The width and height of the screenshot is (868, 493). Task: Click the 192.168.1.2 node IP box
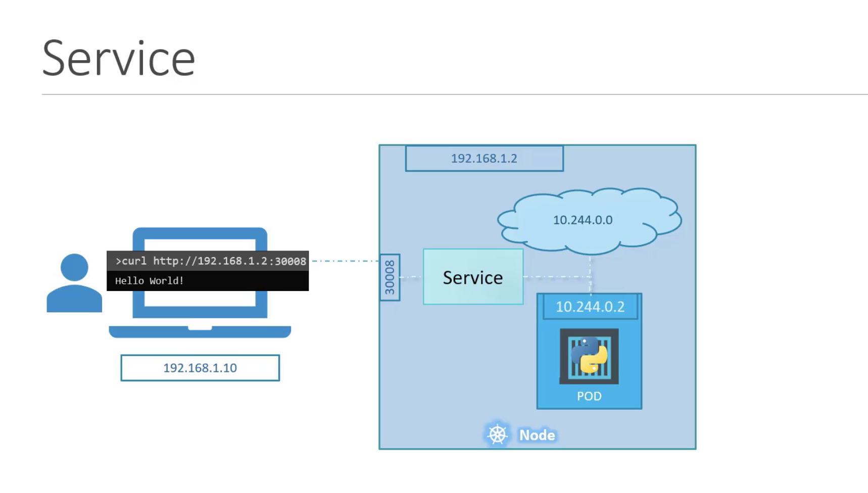point(485,159)
